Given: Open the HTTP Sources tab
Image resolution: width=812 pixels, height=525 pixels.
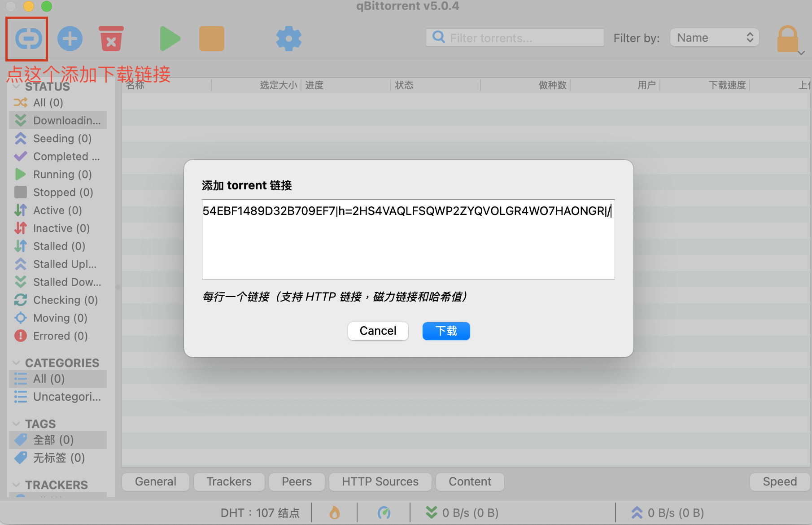Looking at the screenshot, I should (x=380, y=481).
